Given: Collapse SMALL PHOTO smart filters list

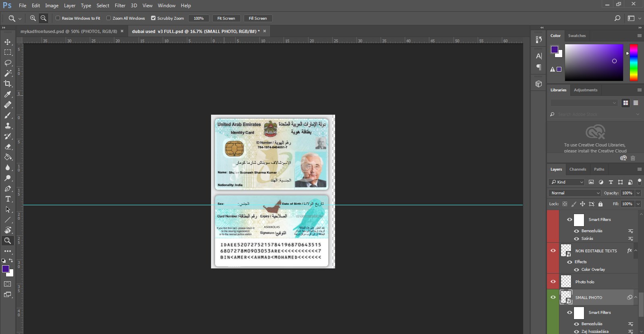Looking at the screenshot, I should coord(636,297).
